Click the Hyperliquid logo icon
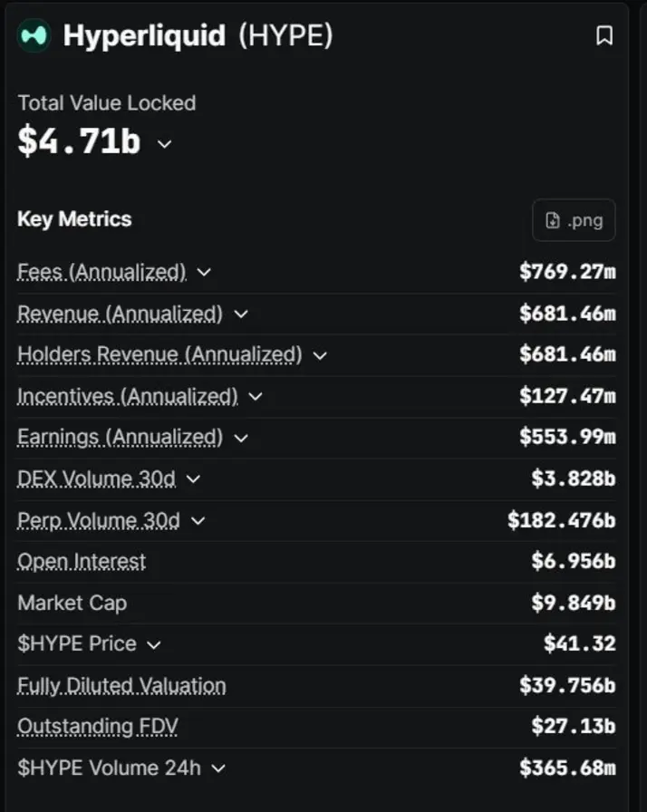Image resolution: width=647 pixels, height=812 pixels. 34,35
